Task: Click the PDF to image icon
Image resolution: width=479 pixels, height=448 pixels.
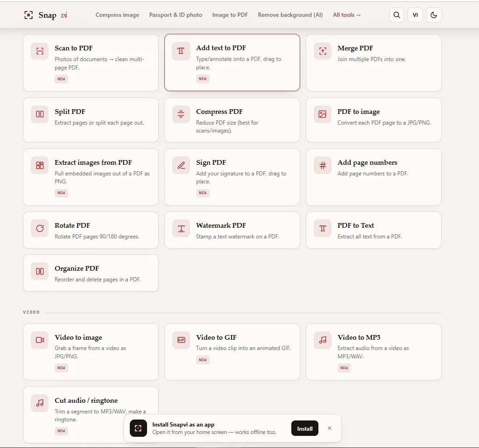Action: (x=323, y=114)
